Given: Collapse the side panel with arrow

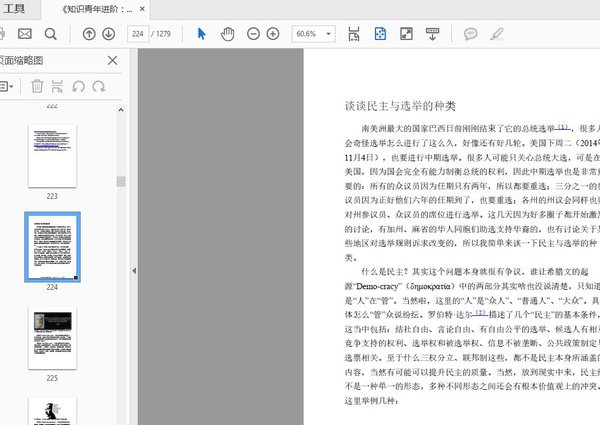Looking at the screenshot, I should [x=134, y=271].
